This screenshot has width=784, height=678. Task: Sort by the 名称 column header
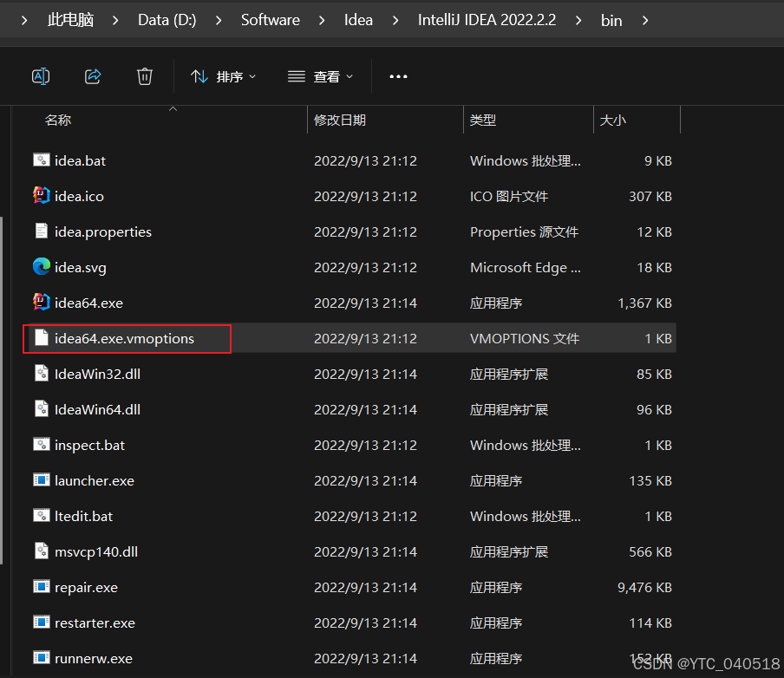point(58,120)
